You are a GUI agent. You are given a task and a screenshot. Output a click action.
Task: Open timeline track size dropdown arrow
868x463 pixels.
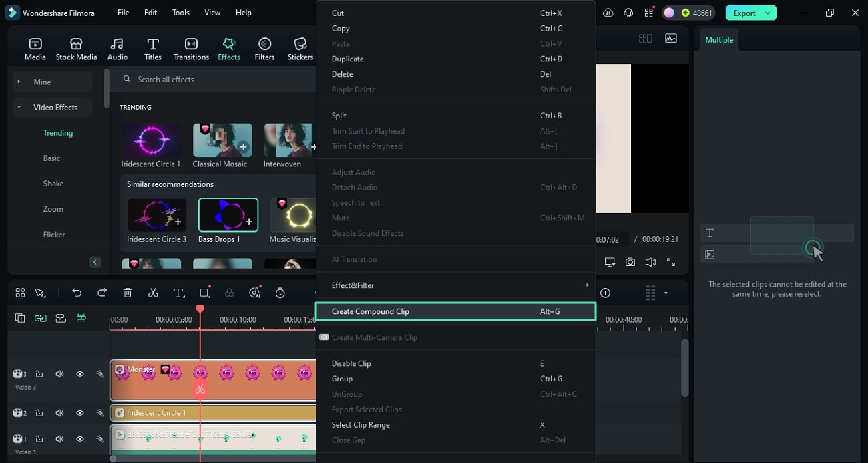pyautogui.click(x=666, y=293)
